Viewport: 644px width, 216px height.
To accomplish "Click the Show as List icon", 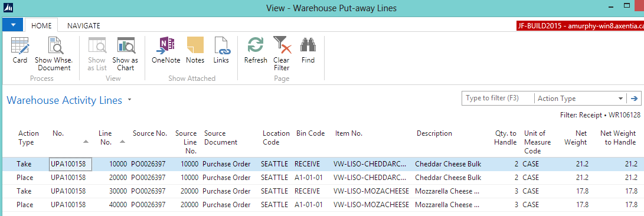I will (97, 54).
